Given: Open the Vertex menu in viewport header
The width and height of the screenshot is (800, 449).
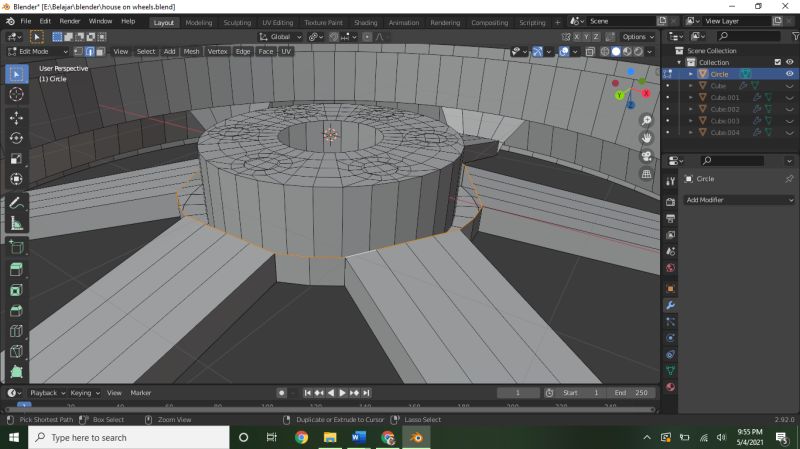Looking at the screenshot, I should click(x=217, y=52).
